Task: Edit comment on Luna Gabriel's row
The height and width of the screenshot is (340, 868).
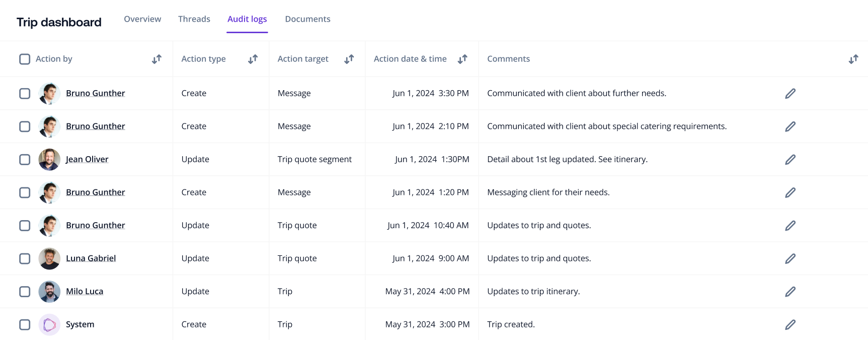Action: [790, 258]
